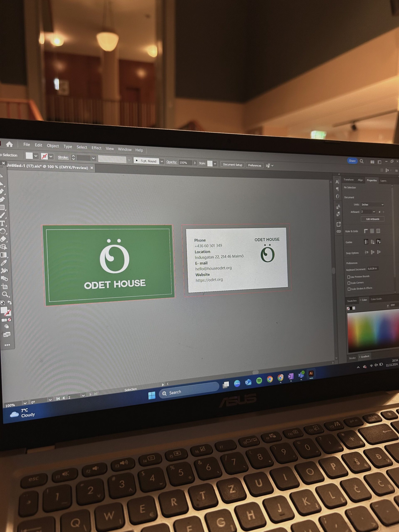Image resolution: width=399 pixels, height=532 pixels.
Task: Enable Use Preview Bounds checkbox
Action: point(349,277)
